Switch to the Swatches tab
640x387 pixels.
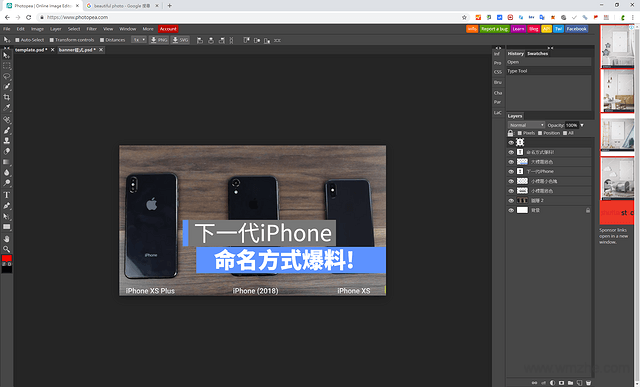pyautogui.click(x=538, y=53)
